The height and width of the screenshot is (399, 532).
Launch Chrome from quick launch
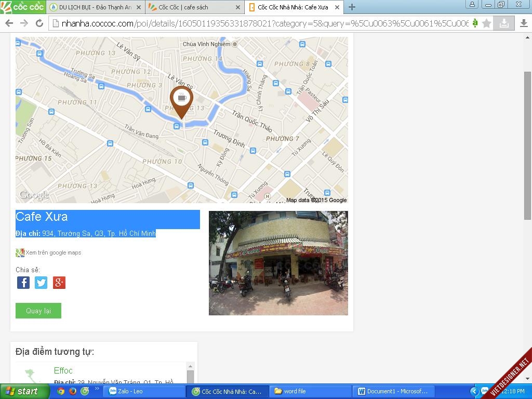click(60, 392)
